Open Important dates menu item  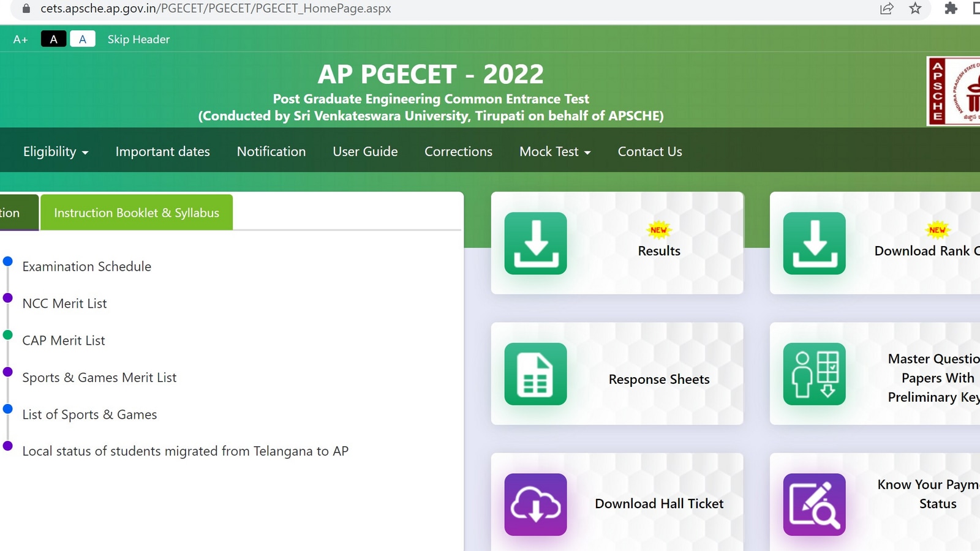click(x=163, y=151)
